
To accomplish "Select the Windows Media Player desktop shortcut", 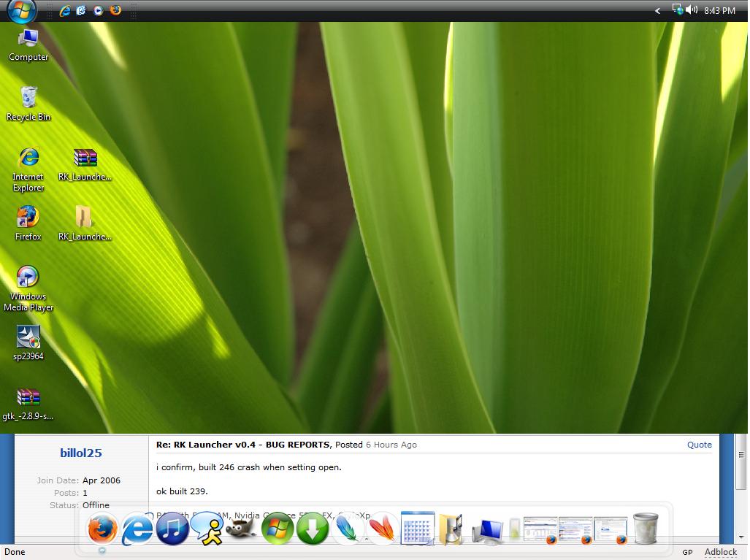I will pos(28,289).
